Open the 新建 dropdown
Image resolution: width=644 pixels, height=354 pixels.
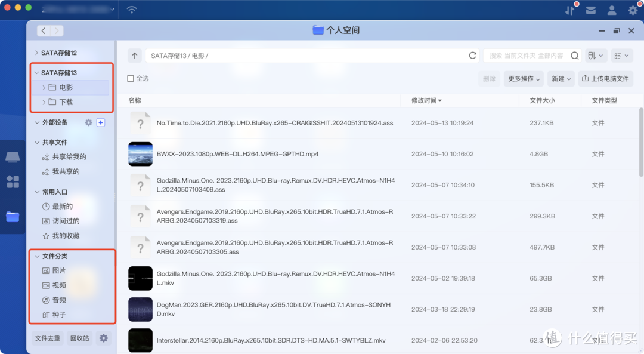click(562, 79)
